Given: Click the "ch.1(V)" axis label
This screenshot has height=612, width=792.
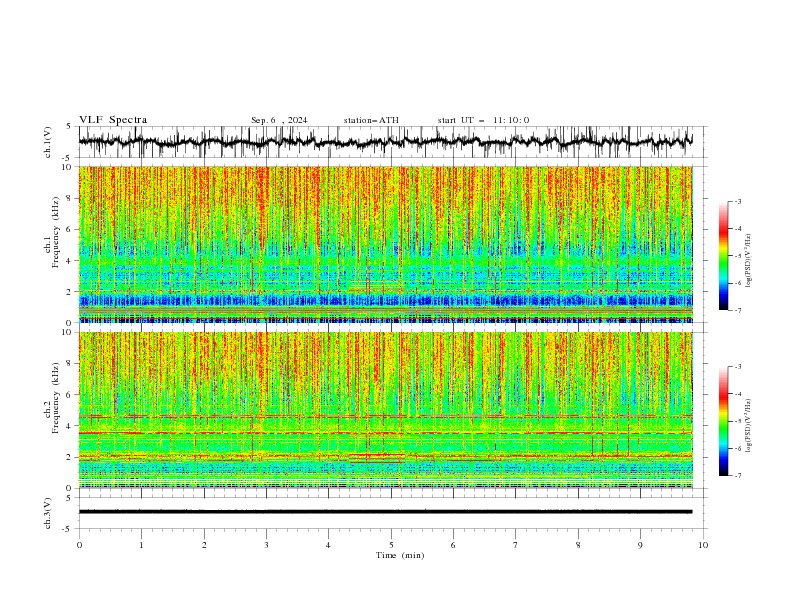Looking at the screenshot, I should click(x=48, y=142).
